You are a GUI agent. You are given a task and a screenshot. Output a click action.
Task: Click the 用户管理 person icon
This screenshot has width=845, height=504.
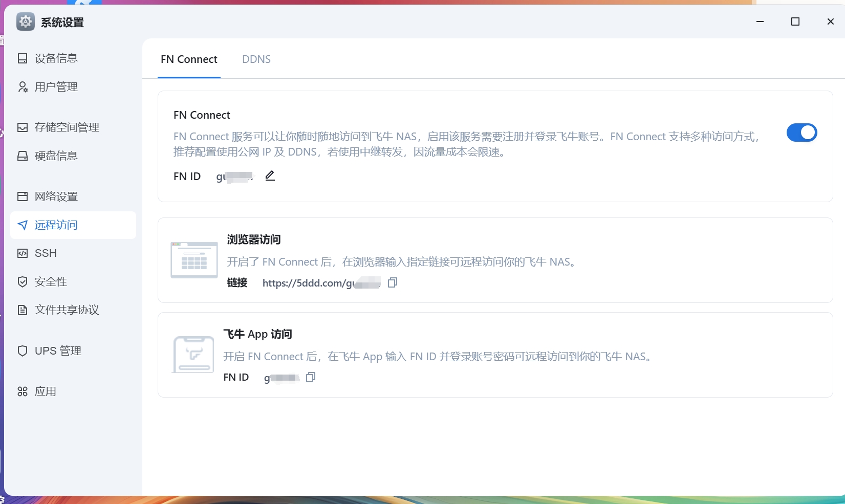pyautogui.click(x=23, y=87)
